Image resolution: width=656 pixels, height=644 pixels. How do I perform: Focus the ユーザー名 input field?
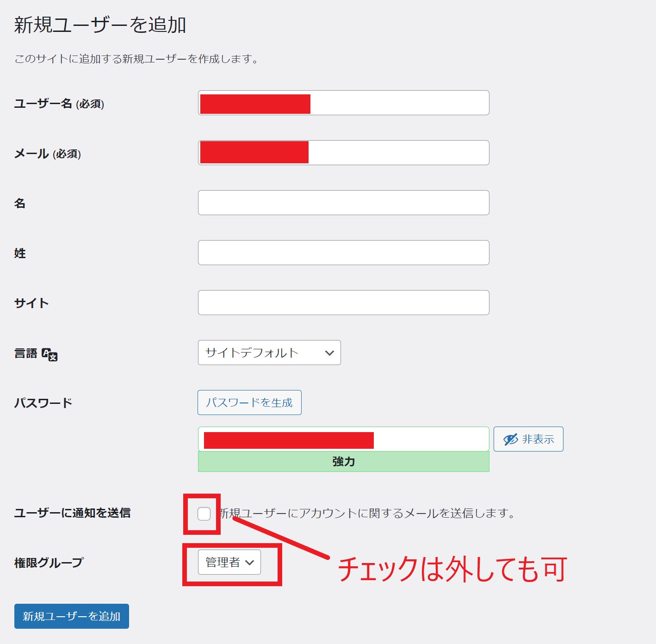[x=398, y=103]
